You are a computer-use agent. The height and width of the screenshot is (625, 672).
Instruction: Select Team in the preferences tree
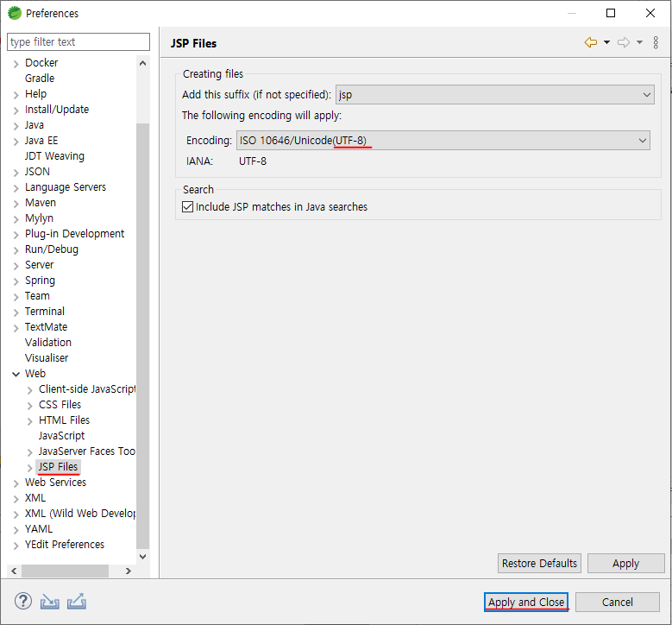tap(37, 295)
